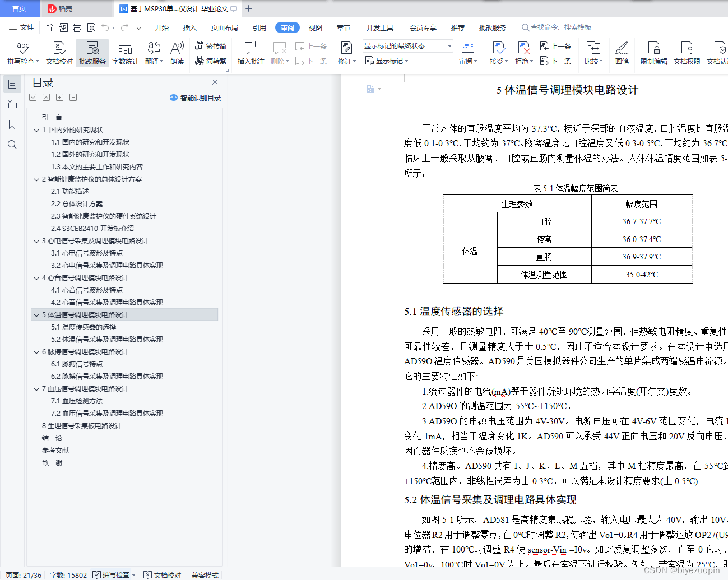Save the document with toolbar icon
Image resolution: width=728 pixels, height=580 pixels.
click(x=49, y=27)
